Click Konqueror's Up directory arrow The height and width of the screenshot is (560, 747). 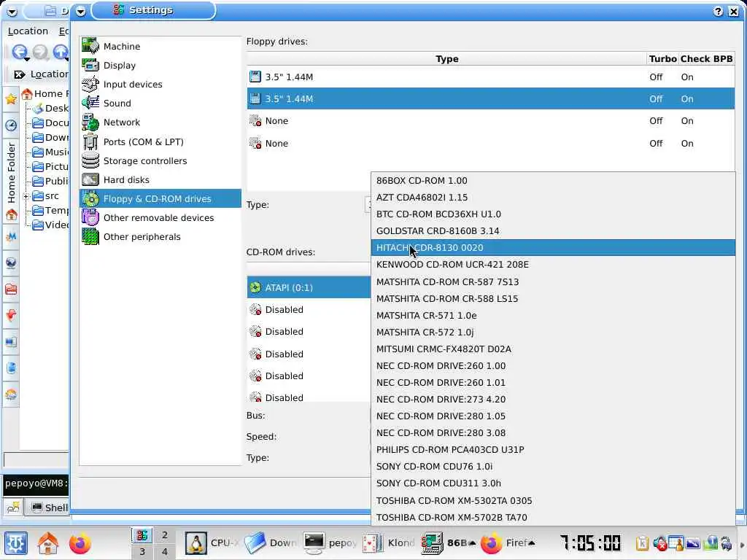pyautogui.click(x=61, y=52)
